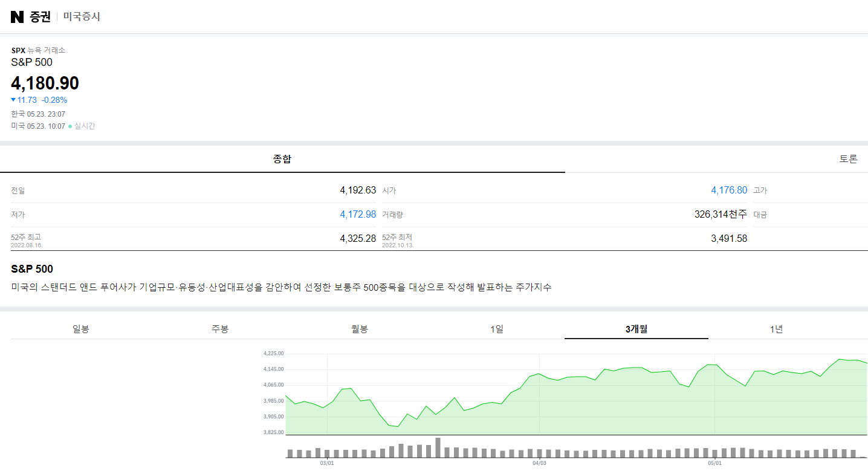Click the S&P 500 description paragraph

(281, 288)
